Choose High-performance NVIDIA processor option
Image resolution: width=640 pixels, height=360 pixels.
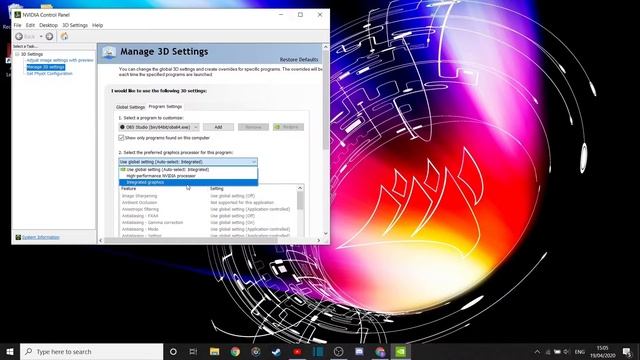[x=188, y=176]
